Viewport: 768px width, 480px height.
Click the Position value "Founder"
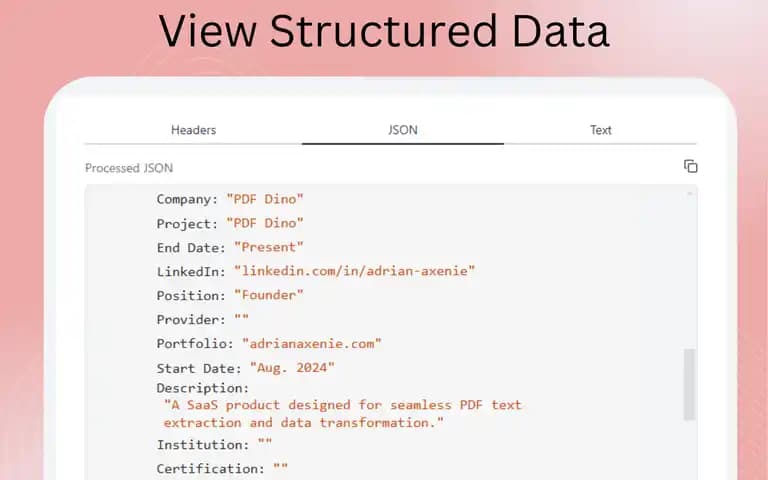click(269, 295)
